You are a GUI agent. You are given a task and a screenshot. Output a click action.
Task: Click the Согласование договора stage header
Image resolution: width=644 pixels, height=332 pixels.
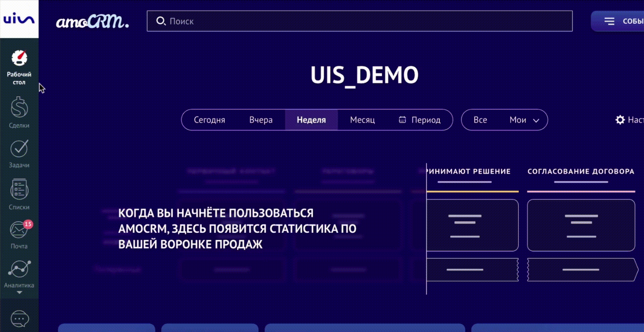coord(581,171)
